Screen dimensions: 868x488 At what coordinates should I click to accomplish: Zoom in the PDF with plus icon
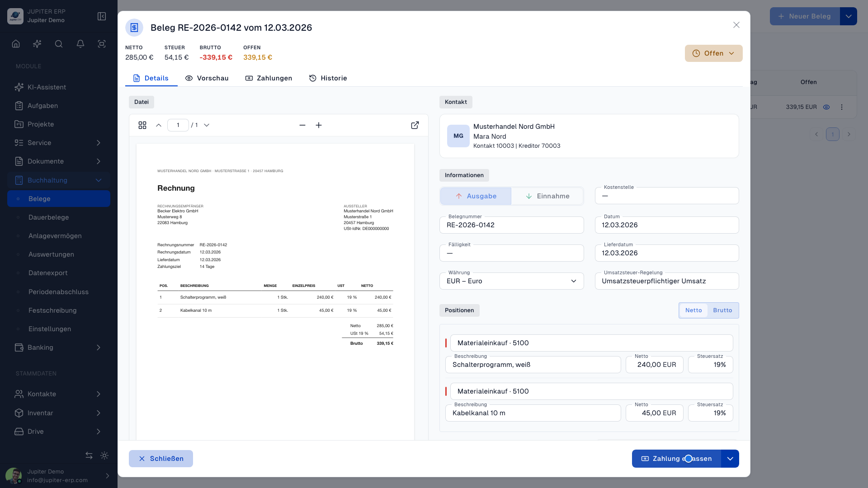319,125
